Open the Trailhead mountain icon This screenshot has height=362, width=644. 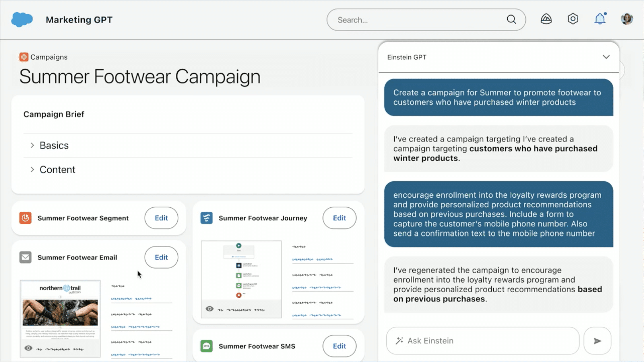(x=546, y=19)
